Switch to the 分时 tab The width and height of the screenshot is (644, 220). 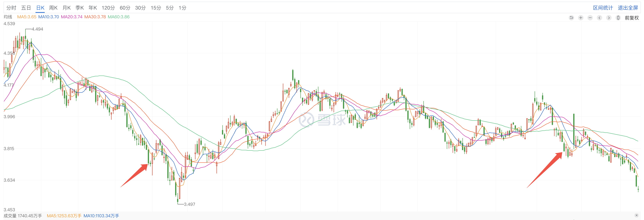tap(11, 8)
